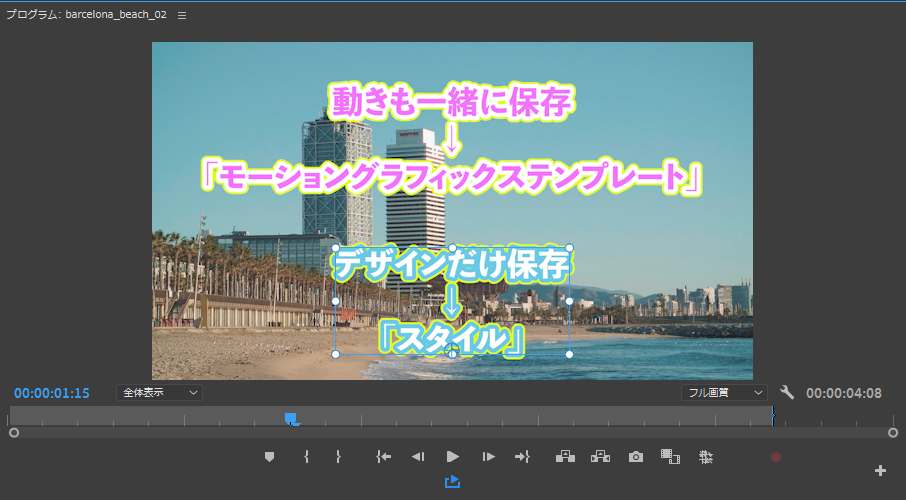Toggle the proxies/snap grid icon
The width and height of the screenshot is (906, 500).
click(706, 457)
